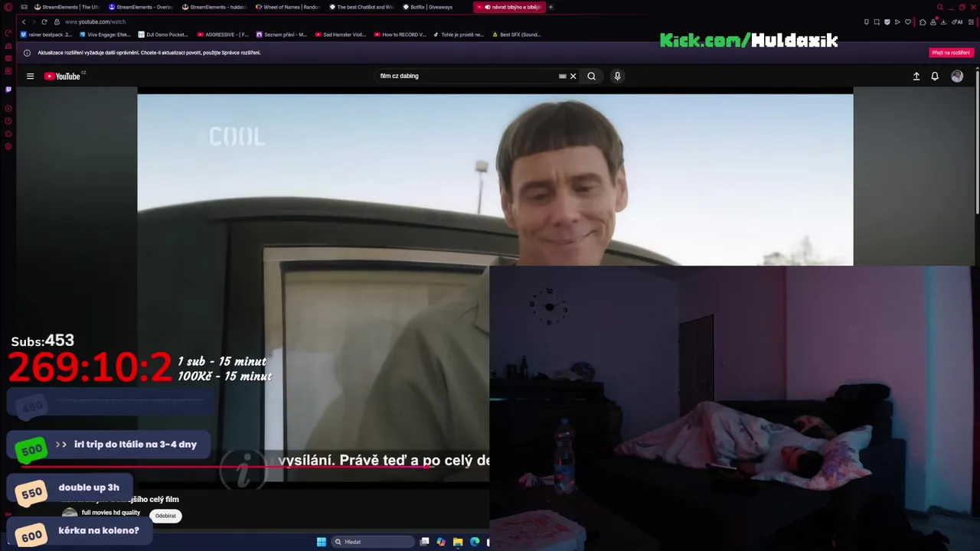This screenshot has width=980, height=551.
Task: Click the browser address bar URL
Action: (x=96, y=21)
